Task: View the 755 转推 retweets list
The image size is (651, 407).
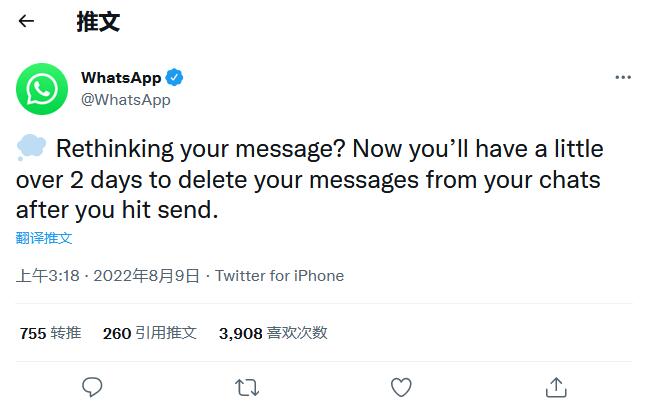Action: tap(50, 333)
